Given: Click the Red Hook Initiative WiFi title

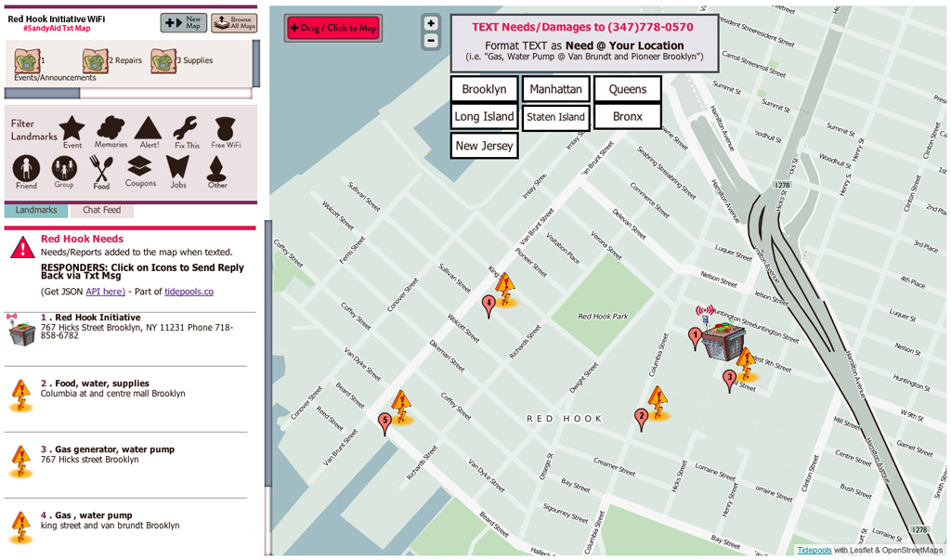Looking at the screenshot, I should (57, 19).
